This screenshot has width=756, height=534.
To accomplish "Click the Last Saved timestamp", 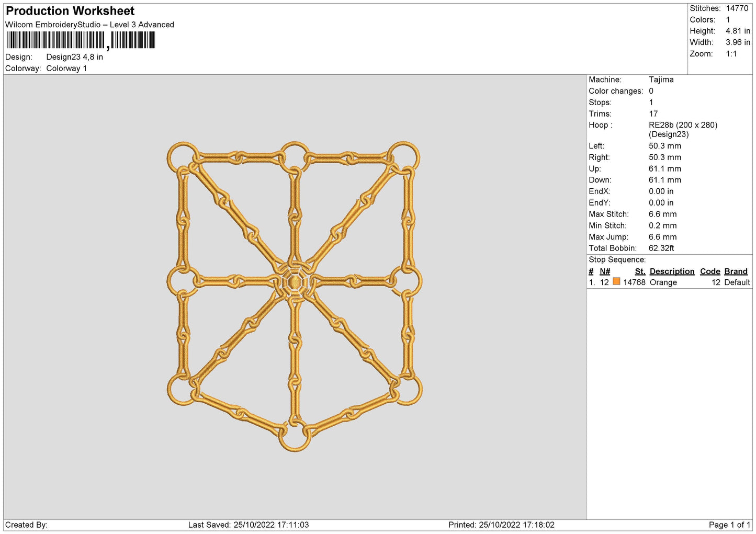I will pyautogui.click(x=249, y=525).
